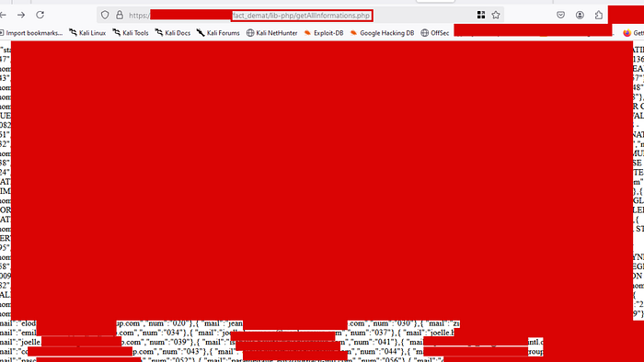This screenshot has height=362, width=644.
Task: Open the OffSec bookmark
Action: pyautogui.click(x=435, y=33)
